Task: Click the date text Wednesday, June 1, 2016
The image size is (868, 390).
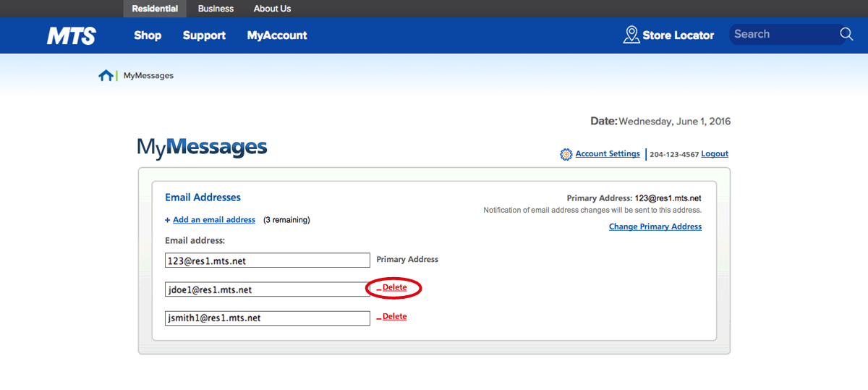Action: tap(675, 122)
